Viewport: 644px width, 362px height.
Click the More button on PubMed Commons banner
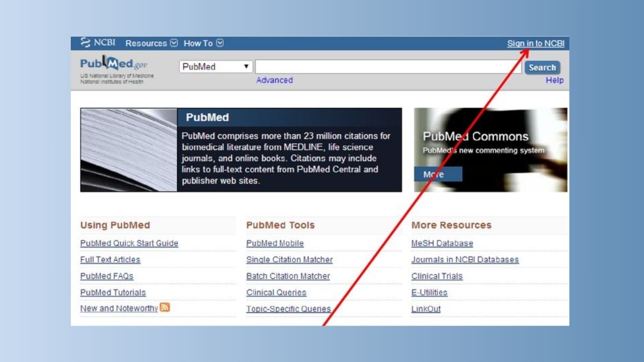click(x=438, y=174)
